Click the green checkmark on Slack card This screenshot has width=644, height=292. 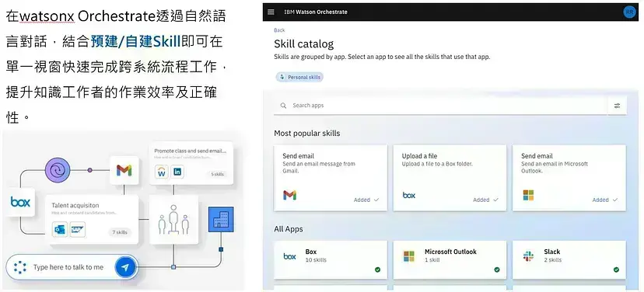click(x=616, y=269)
